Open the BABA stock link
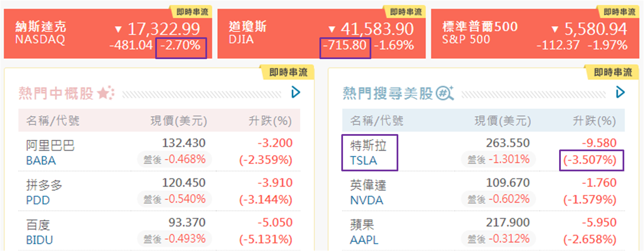This screenshot has width=644, height=251. [x=41, y=161]
